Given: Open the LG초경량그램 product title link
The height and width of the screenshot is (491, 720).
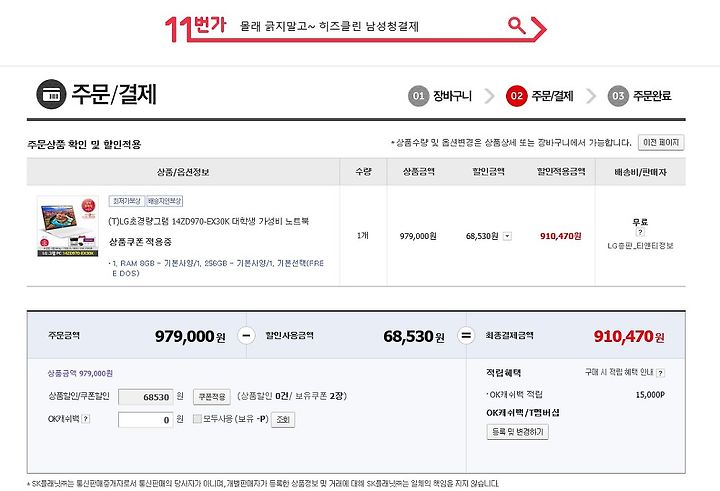Looking at the screenshot, I should [x=209, y=221].
